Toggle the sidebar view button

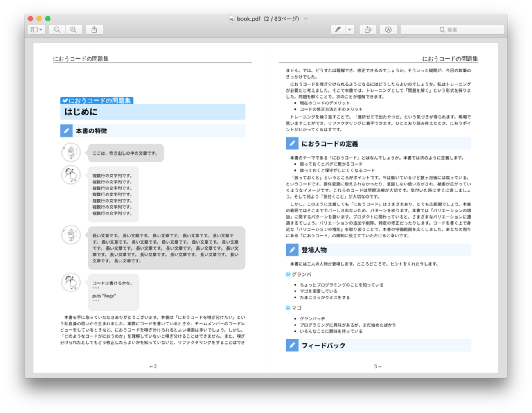tap(34, 29)
